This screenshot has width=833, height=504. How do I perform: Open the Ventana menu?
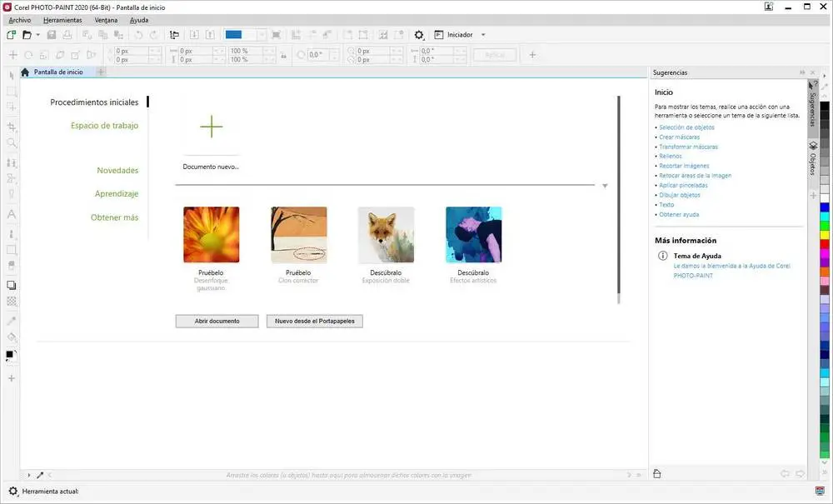click(107, 20)
